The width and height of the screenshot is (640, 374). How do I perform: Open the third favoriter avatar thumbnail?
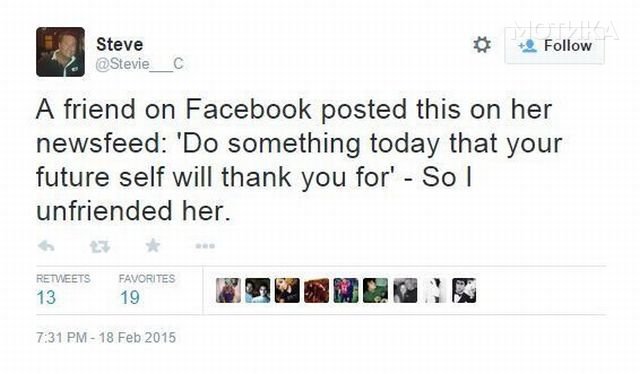287,290
